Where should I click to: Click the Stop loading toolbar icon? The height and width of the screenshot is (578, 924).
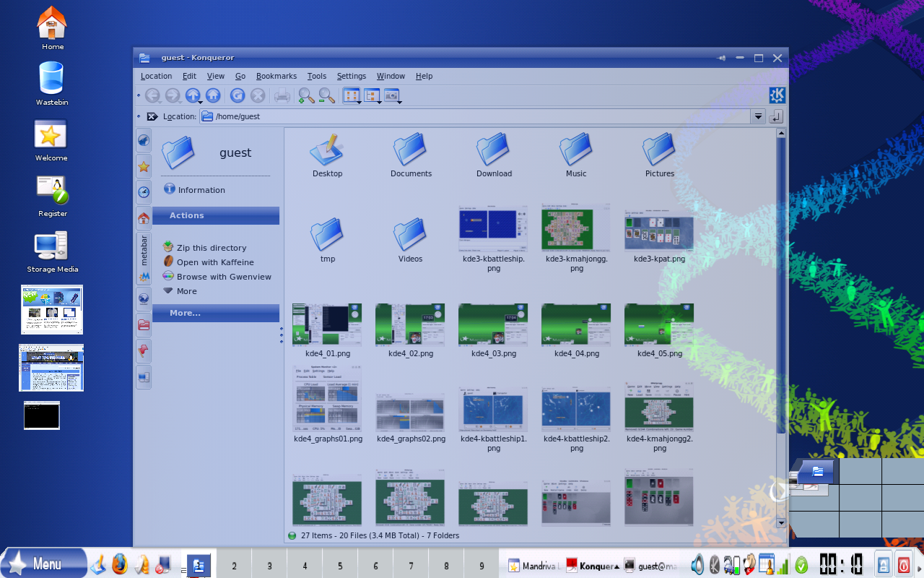pos(258,95)
